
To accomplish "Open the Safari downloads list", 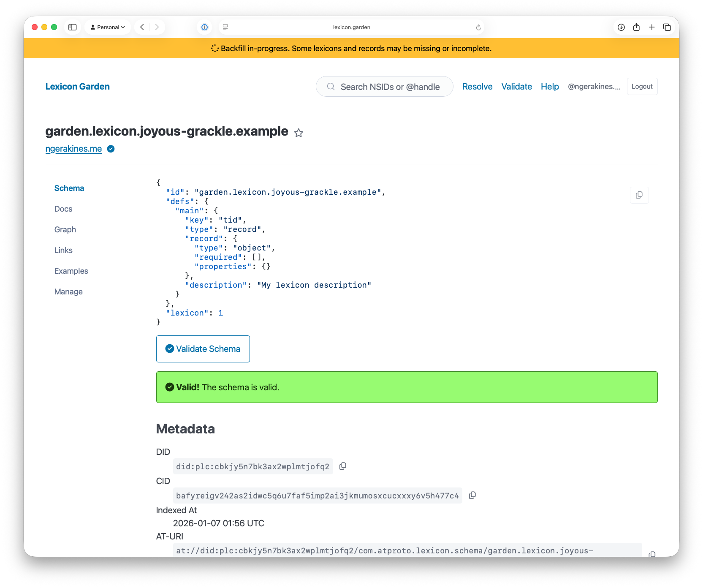I will (621, 27).
